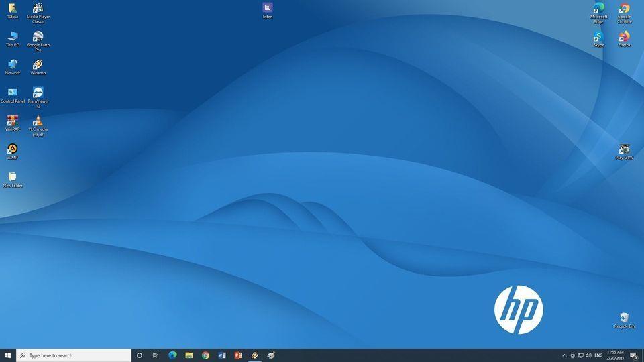Open the volume control in tray
This screenshot has width=644, height=362.
pyautogui.click(x=588, y=355)
